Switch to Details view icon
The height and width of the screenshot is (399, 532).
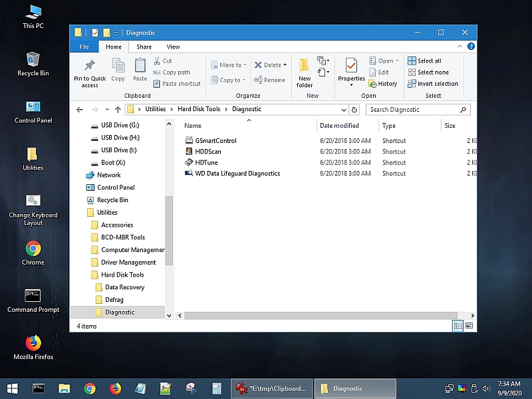coord(458,326)
